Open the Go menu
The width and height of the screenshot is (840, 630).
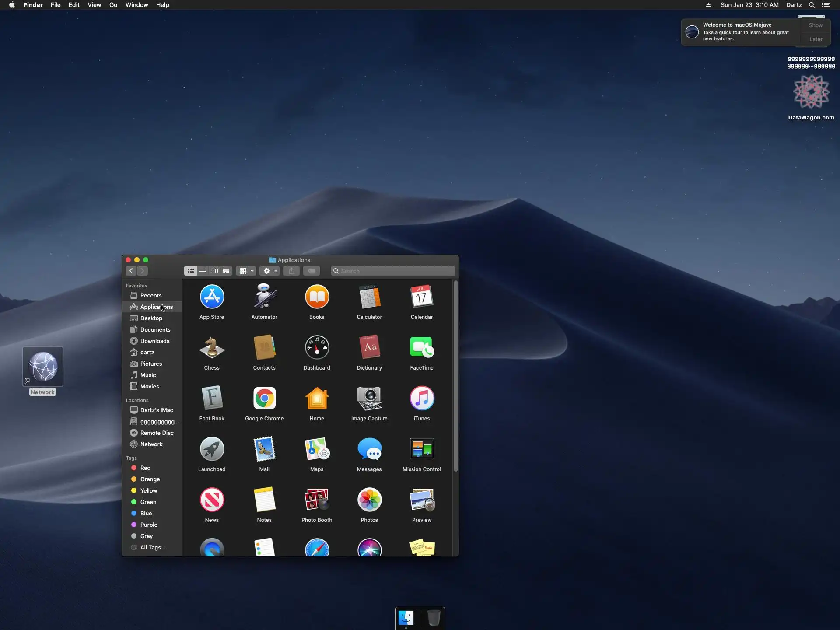(113, 5)
